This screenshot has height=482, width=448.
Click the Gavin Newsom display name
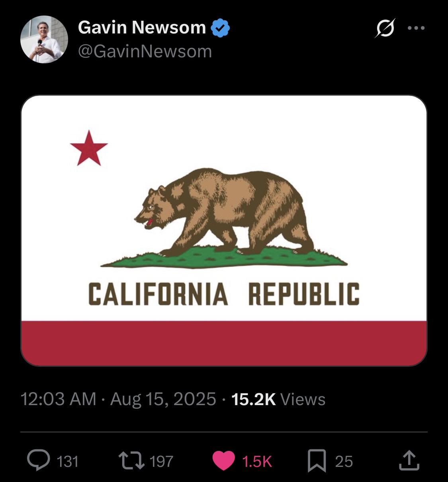pyautogui.click(x=142, y=27)
